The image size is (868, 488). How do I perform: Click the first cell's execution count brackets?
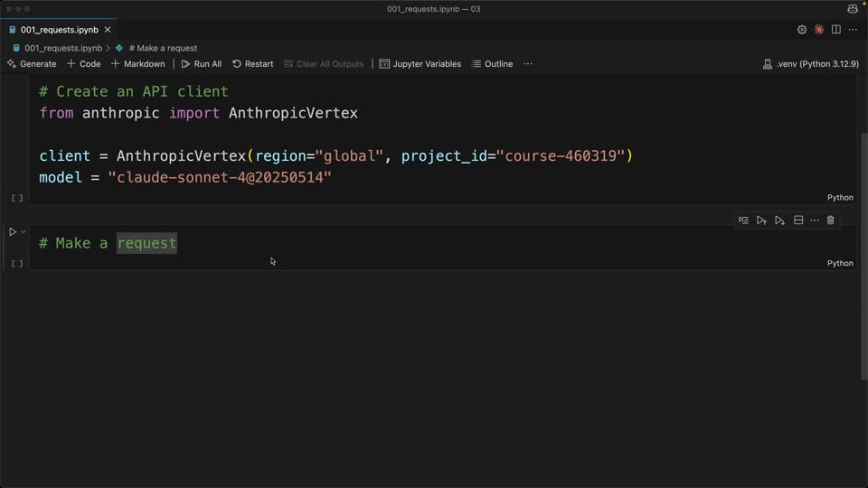click(17, 198)
